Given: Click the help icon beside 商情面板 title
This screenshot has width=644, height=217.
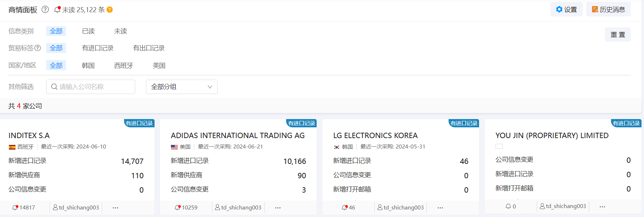Looking at the screenshot, I should point(45,10).
